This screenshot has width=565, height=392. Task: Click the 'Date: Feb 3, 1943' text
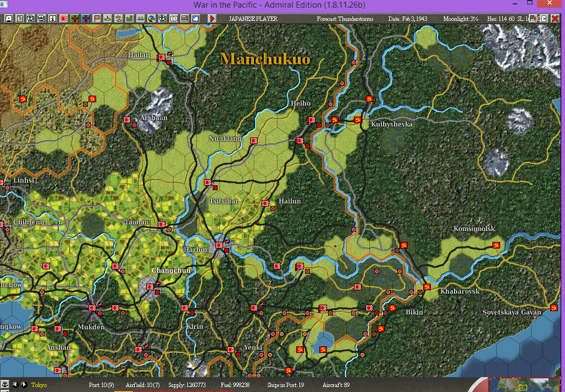pos(408,19)
